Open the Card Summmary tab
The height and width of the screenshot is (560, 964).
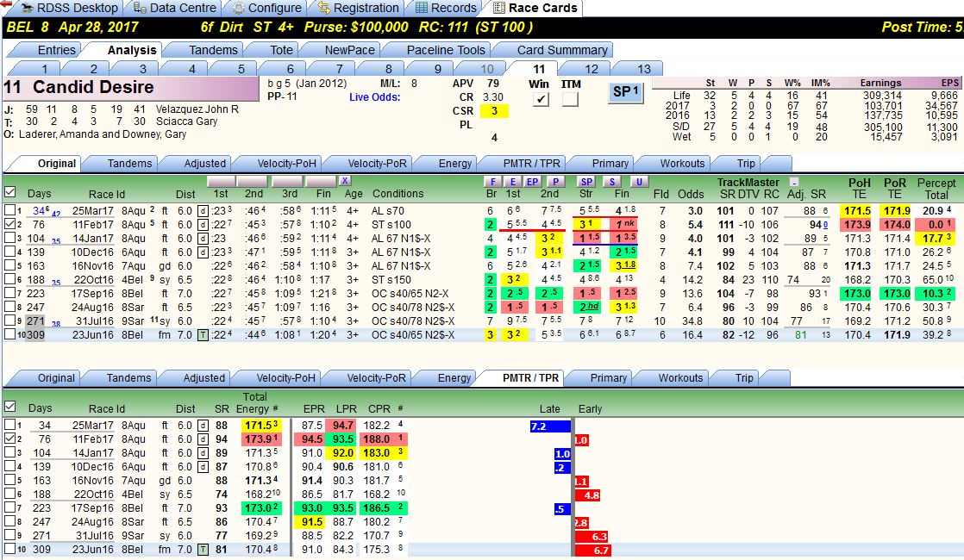click(x=562, y=50)
